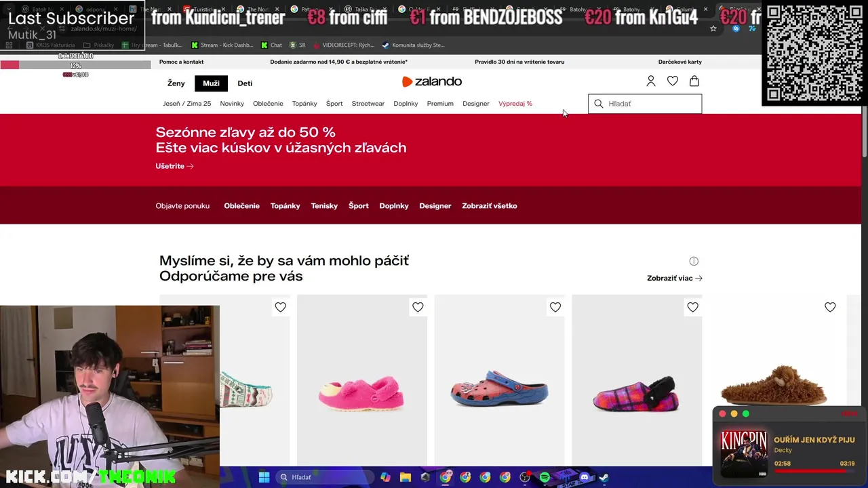Open the shopping bag icon
Viewport: 868px width, 488px height.
694,81
